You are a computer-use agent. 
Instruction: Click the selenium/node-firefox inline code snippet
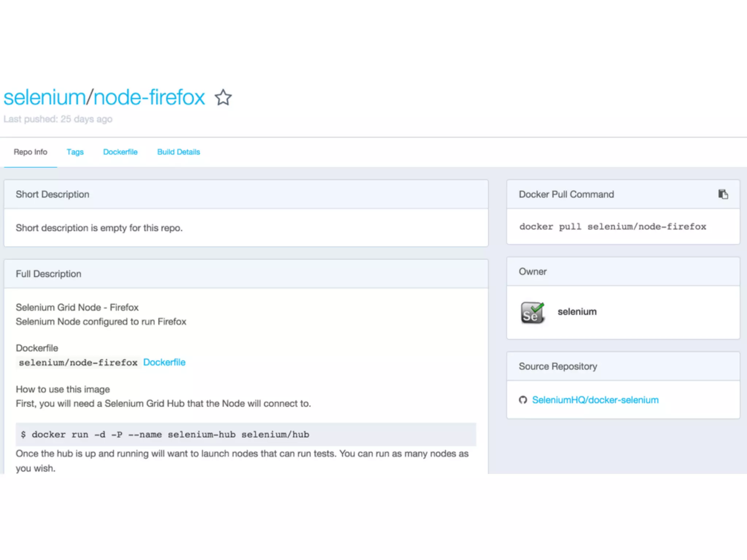pos(78,363)
